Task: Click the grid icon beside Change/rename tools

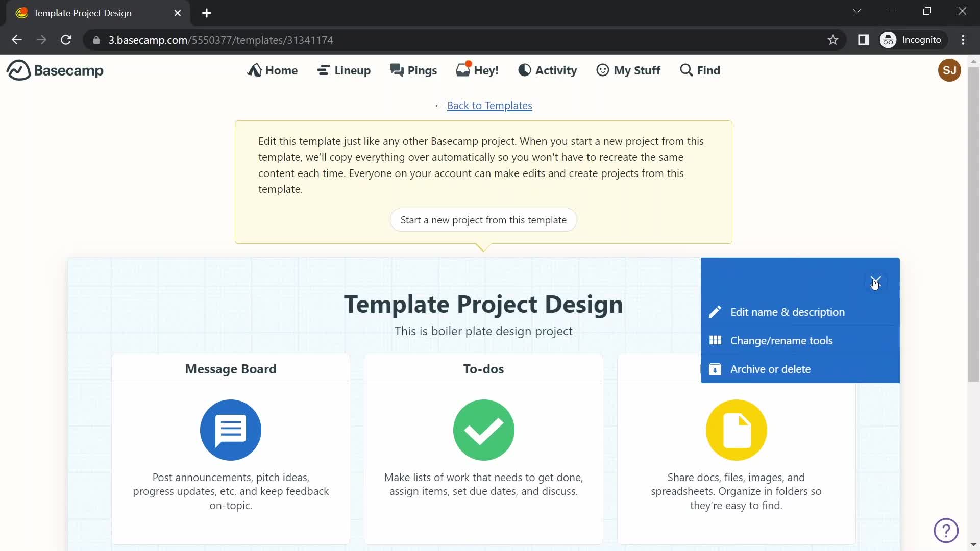Action: 715,340
